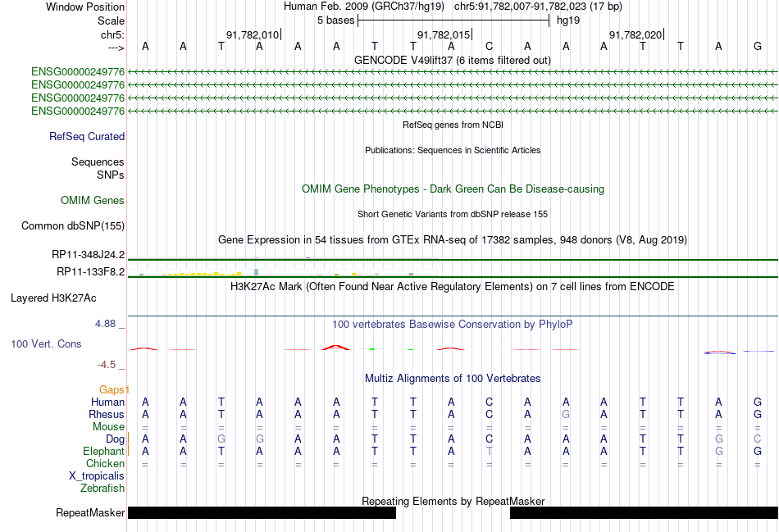The height and width of the screenshot is (532, 779).
Task: Click the Elephant mismatched grey T base
Action: click(x=489, y=452)
